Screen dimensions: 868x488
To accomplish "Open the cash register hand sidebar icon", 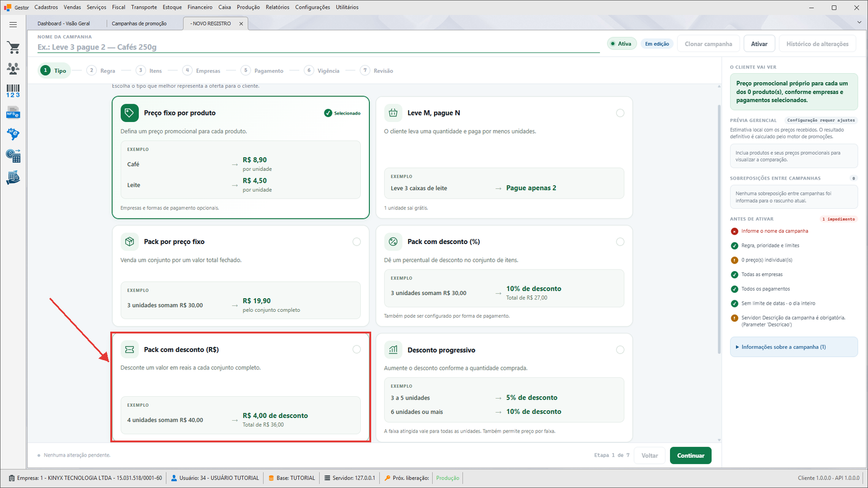I will click(x=13, y=178).
